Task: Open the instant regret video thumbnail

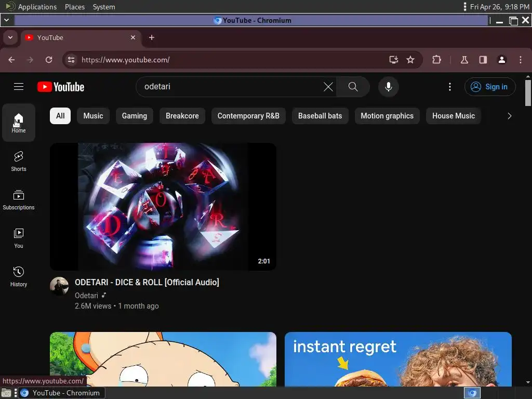Action: tap(398, 359)
